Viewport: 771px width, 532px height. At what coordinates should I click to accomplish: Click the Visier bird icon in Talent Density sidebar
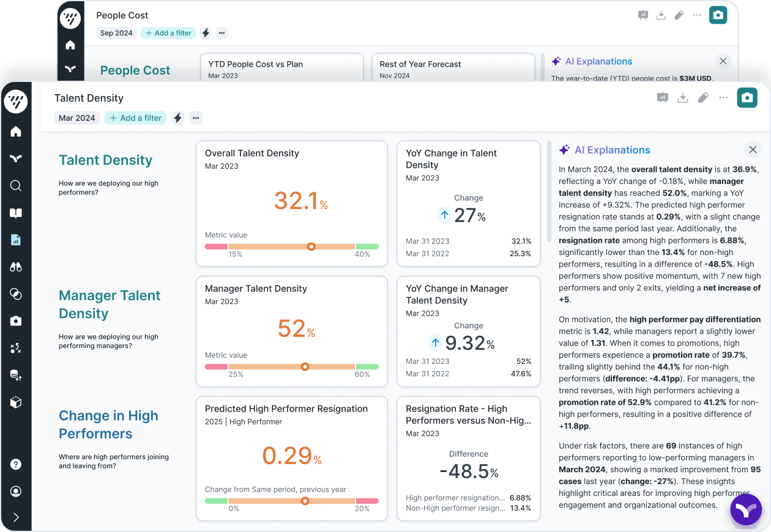(16, 159)
